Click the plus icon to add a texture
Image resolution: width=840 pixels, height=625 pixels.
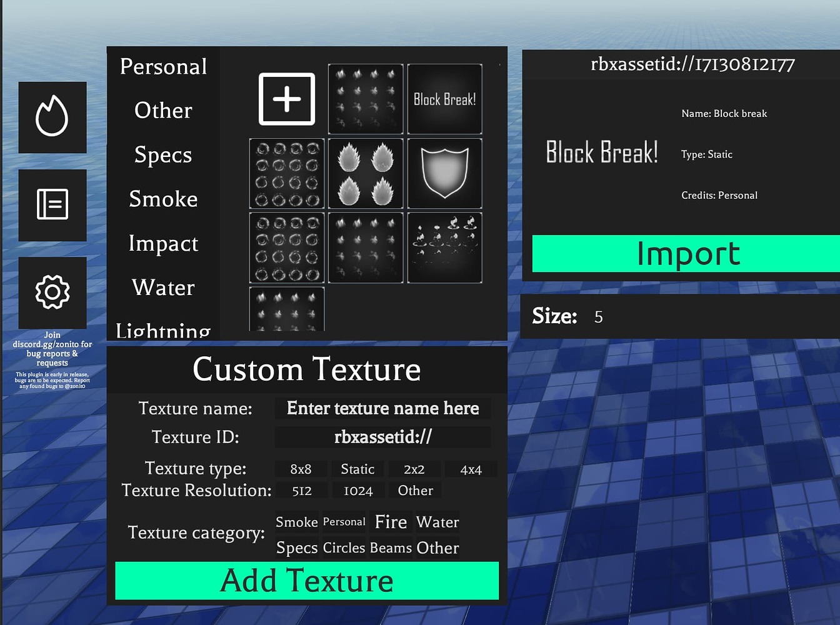point(286,98)
